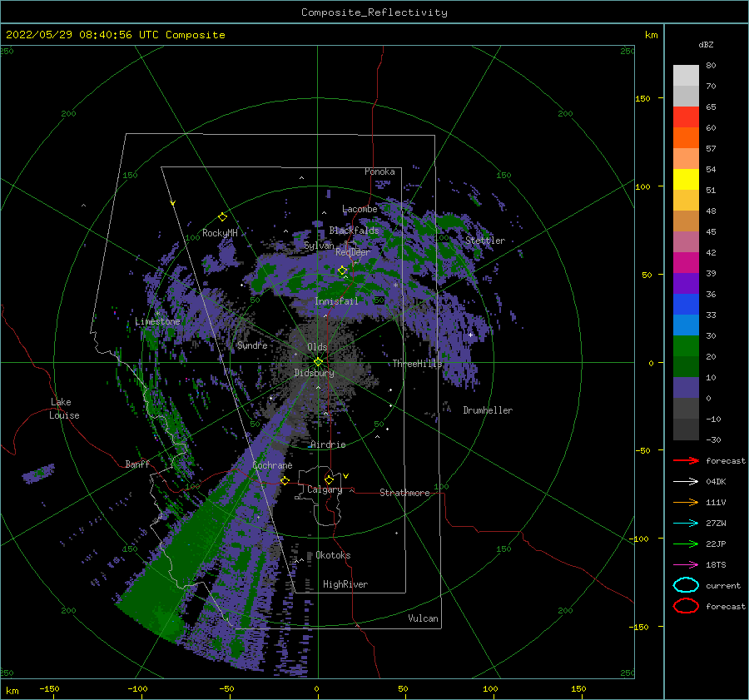Click the yellow diamond marker below RedDeer

[342, 271]
